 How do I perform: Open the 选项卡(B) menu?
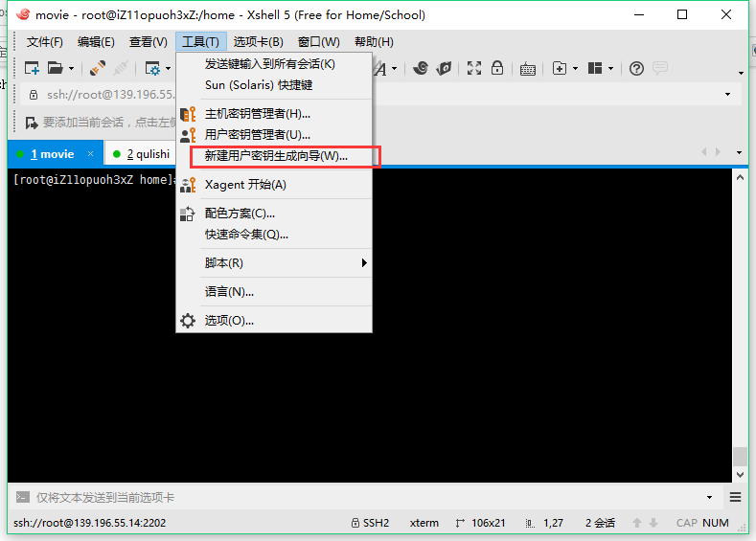tap(259, 42)
